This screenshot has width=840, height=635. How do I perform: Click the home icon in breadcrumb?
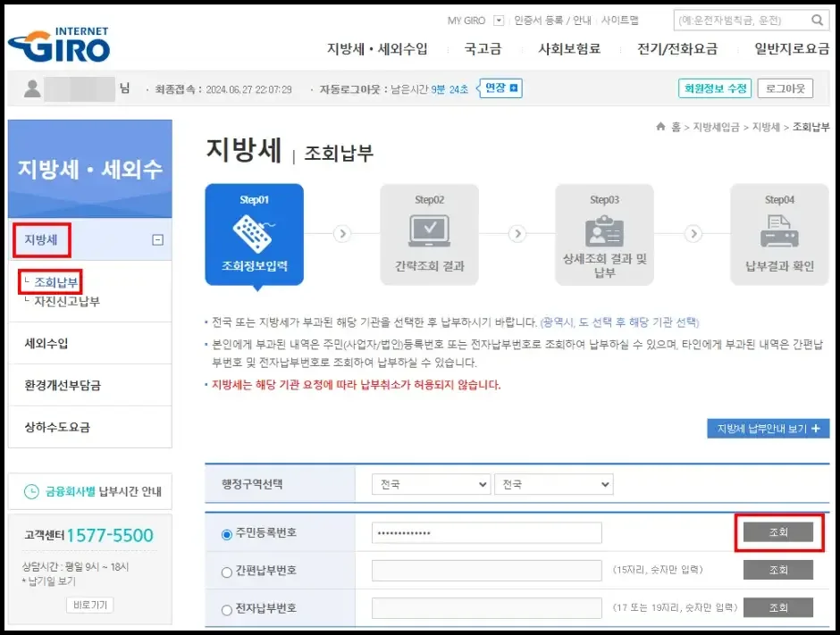pyautogui.click(x=660, y=126)
